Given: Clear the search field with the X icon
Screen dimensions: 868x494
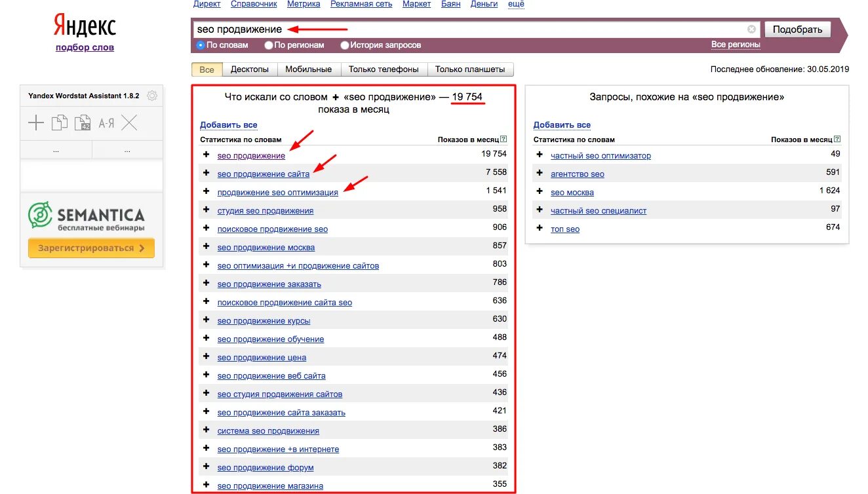Looking at the screenshot, I should 751,29.
